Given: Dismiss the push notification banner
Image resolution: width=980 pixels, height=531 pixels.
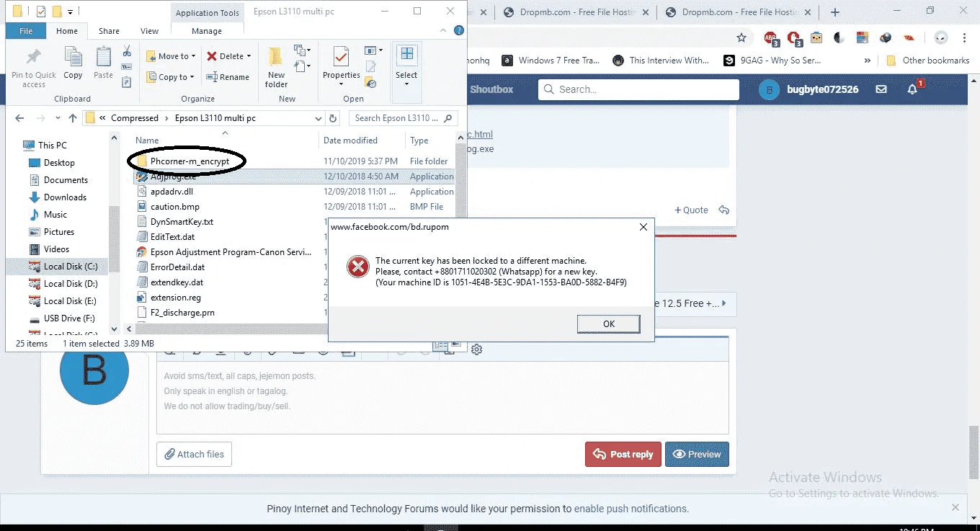Looking at the screenshot, I should click(x=955, y=508).
